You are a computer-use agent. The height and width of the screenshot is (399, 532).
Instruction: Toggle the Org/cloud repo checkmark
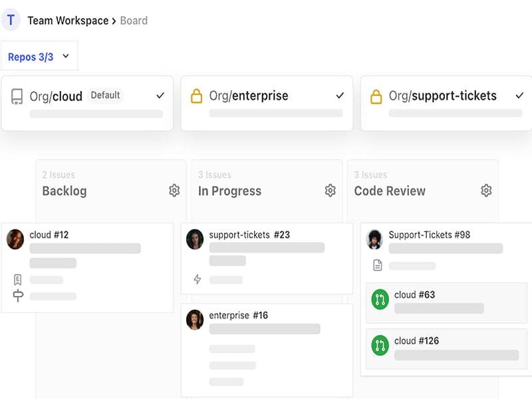pos(160,96)
